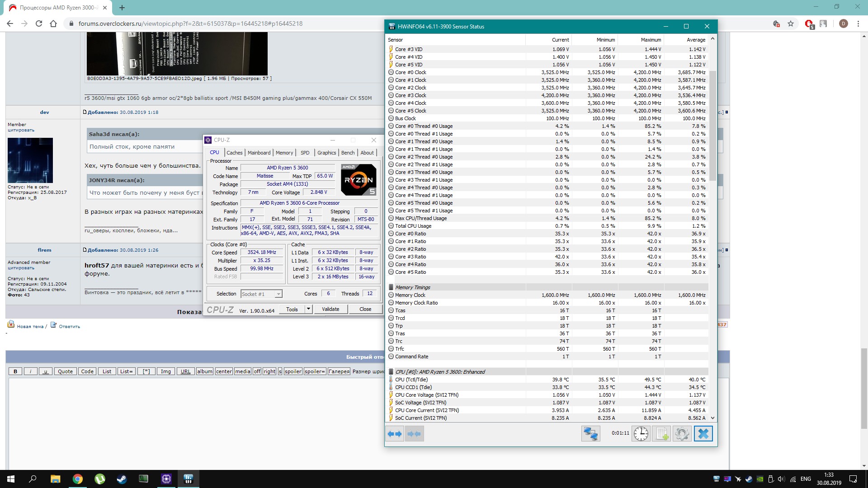Click blue X to close sensors
This screenshot has height=488, width=868.
click(703, 434)
